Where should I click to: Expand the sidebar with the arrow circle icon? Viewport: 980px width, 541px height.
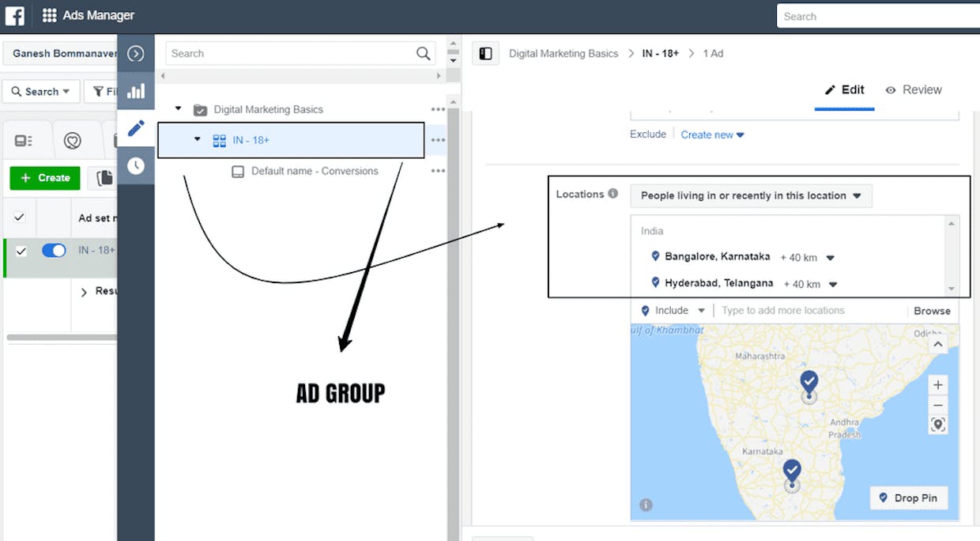click(136, 54)
